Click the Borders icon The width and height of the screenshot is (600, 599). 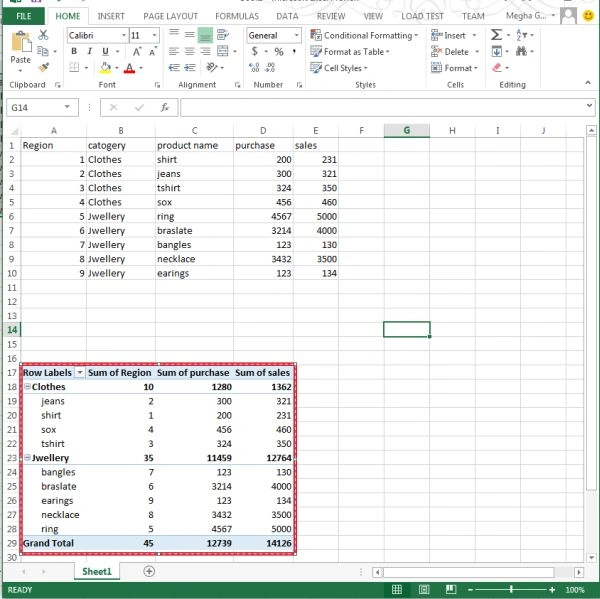coord(74,68)
